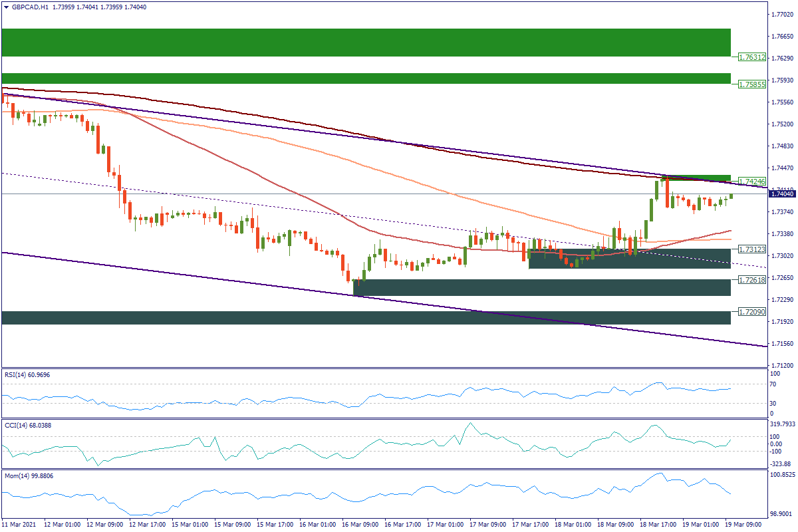Select the 1.75855 resistance price label
This screenshot has height=532, width=798.
pos(751,84)
